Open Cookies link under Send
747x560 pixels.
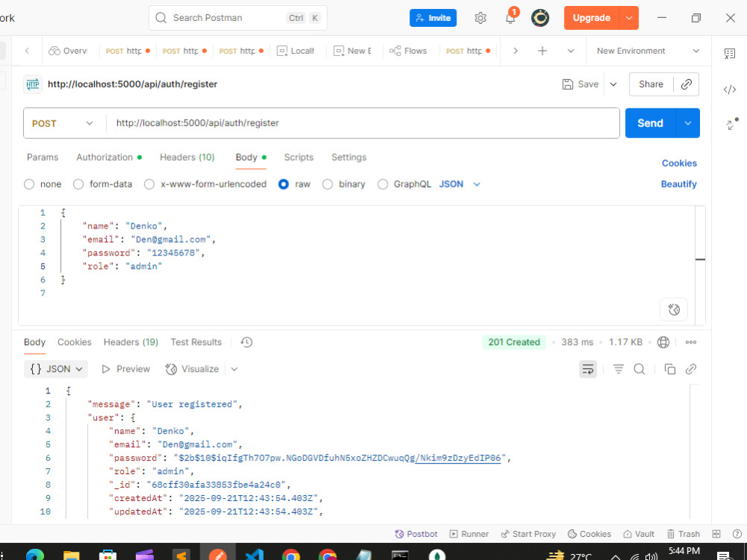click(679, 164)
